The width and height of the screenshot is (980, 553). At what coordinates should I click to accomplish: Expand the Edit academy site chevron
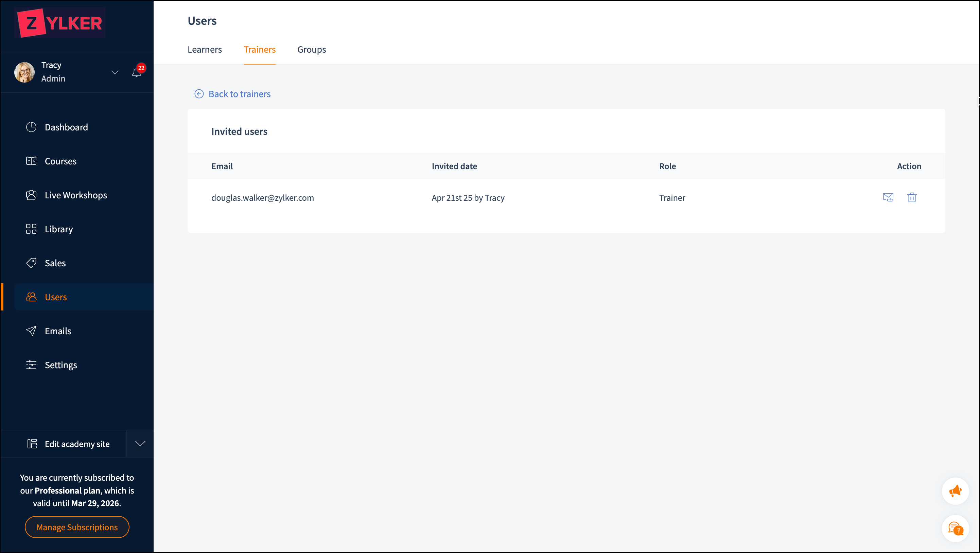click(140, 444)
